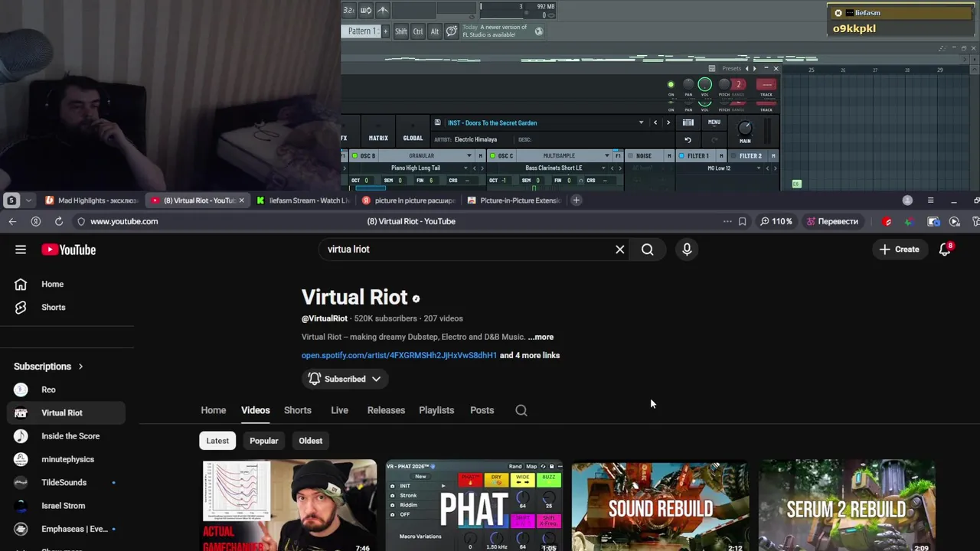Viewport: 980px width, 551px height.
Task: Search within the Virtual Riot channel
Action: point(521,410)
